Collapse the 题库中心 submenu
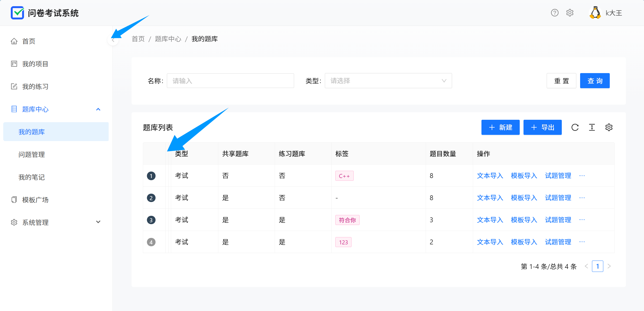The image size is (644, 311). (98, 109)
